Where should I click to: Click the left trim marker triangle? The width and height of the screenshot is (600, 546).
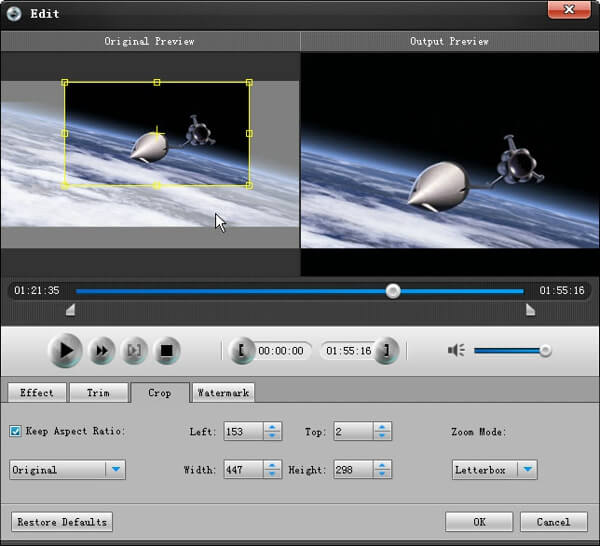[69, 311]
